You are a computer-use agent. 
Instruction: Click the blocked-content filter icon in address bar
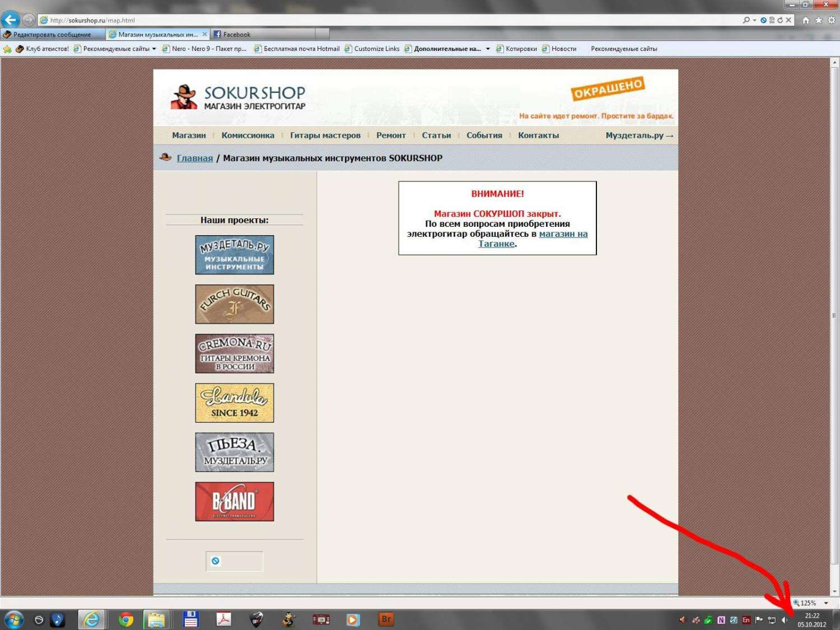click(x=763, y=20)
